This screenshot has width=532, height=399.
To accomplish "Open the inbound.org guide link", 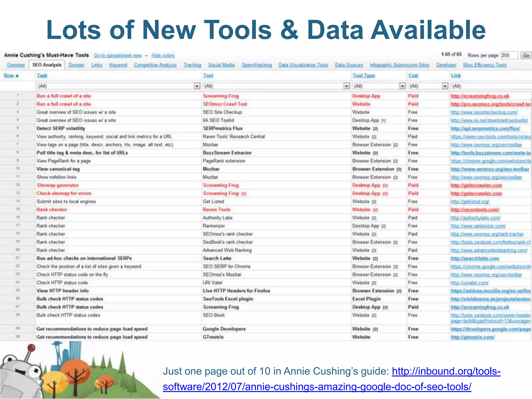I will (x=331, y=379).
